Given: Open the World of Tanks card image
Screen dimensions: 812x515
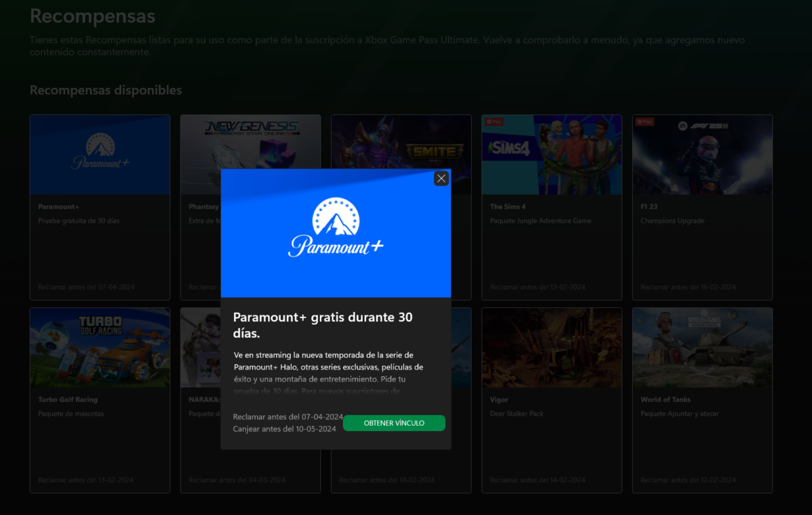Looking at the screenshot, I should [x=702, y=348].
